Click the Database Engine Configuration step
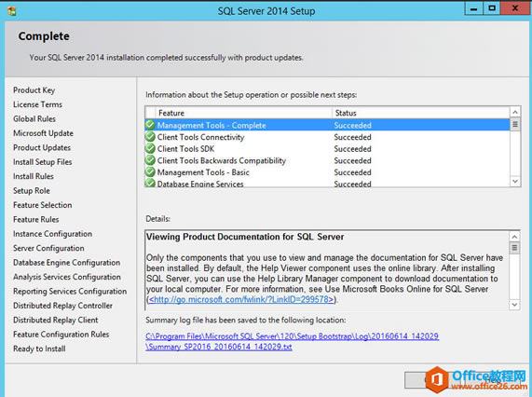Viewport: 532px width, 397px height. [66, 263]
